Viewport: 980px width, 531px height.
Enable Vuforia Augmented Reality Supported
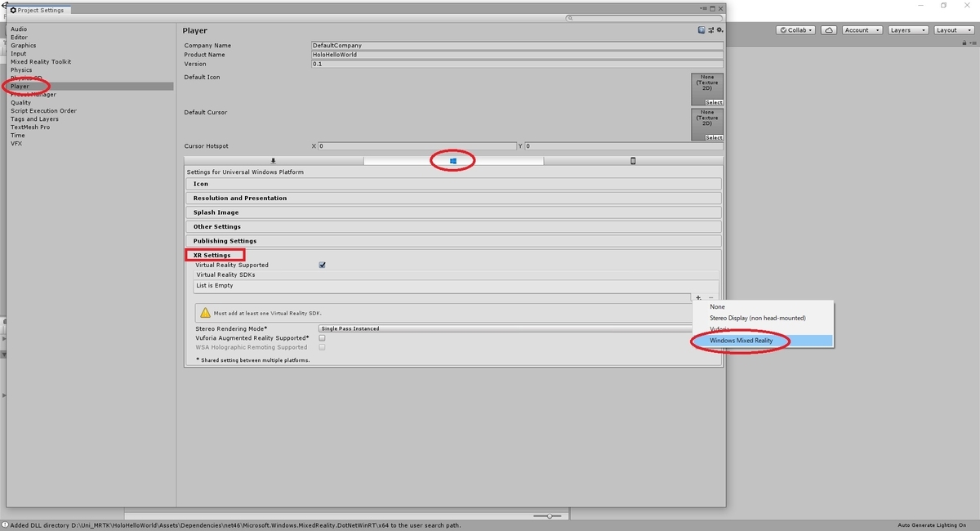pyautogui.click(x=323, y=337)
